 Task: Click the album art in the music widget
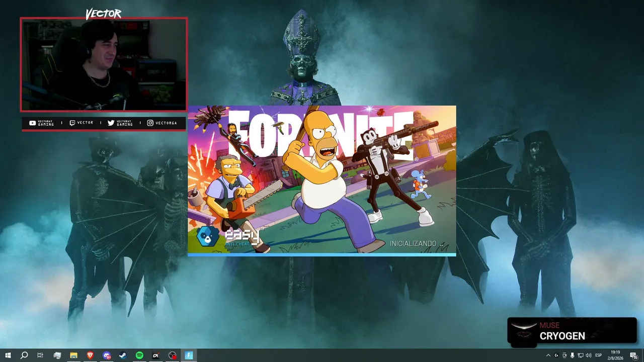click(x=523, y=332)
